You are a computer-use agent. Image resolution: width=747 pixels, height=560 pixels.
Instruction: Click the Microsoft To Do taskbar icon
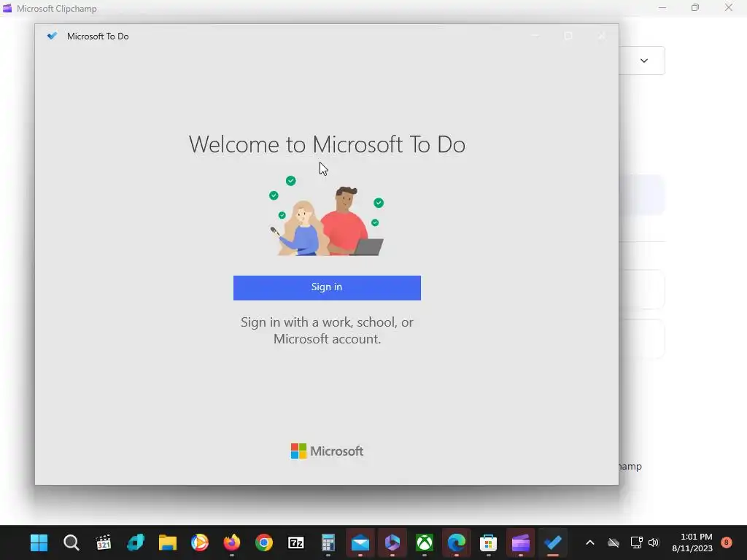point(553,542)
